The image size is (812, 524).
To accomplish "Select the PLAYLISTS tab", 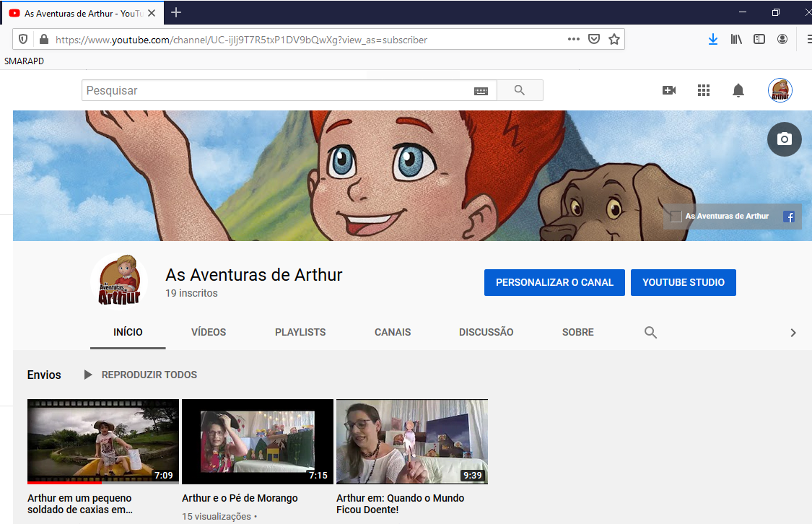I will (300, 333).
